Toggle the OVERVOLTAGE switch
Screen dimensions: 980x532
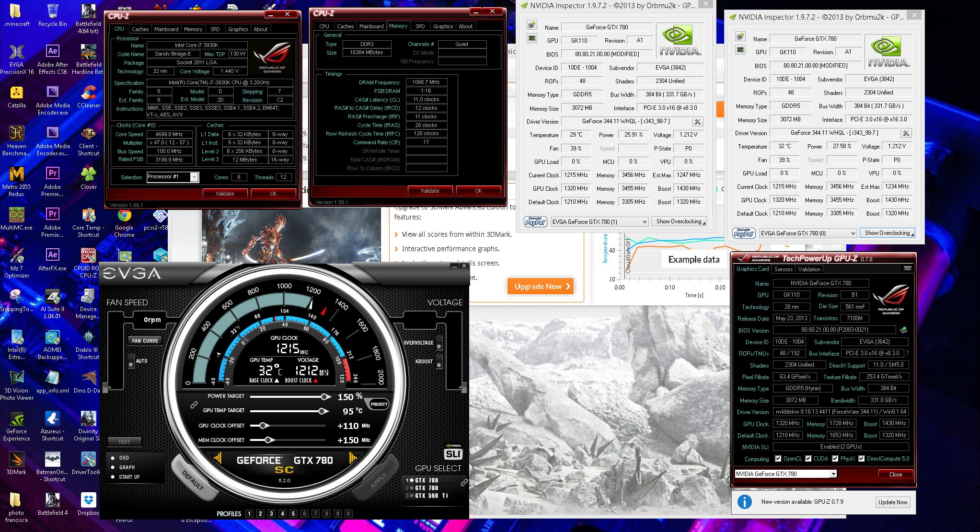coord(439,343)
